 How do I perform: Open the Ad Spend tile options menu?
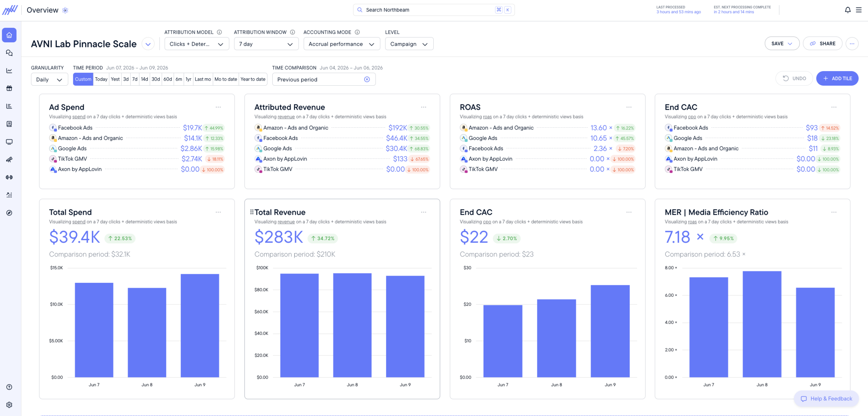point(218,107)
